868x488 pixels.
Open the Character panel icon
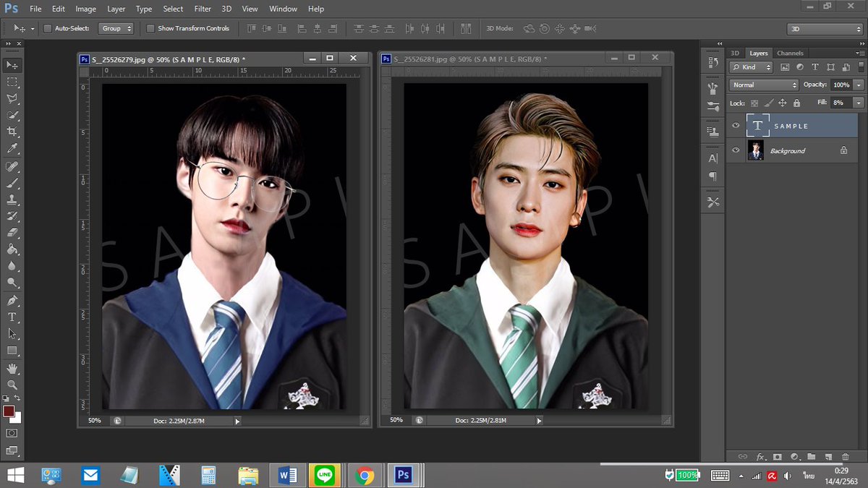pyautogui.click(x=713, y=158)
